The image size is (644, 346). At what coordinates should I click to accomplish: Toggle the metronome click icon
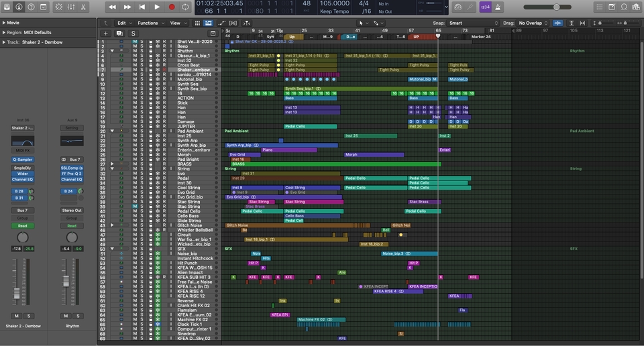coord(498,7)
